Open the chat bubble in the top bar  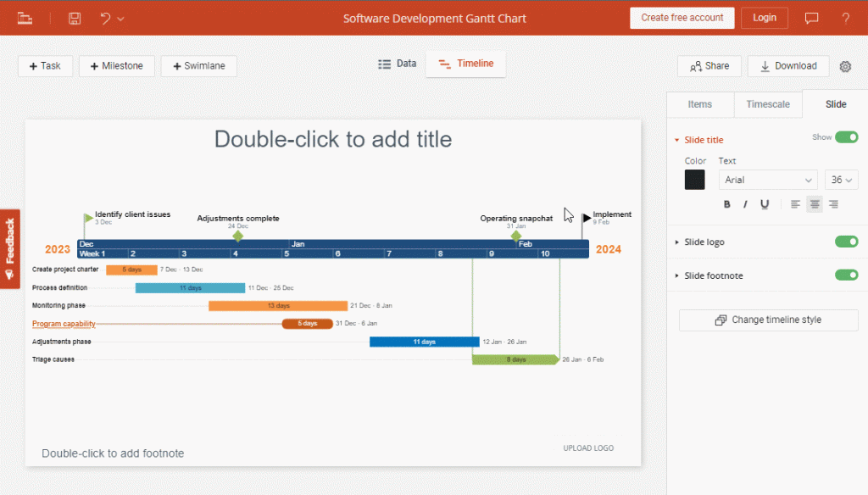pyautogui.click(x=811, y=18)
